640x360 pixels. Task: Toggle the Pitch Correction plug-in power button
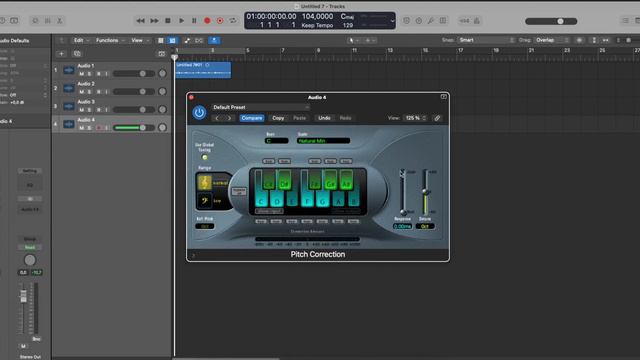(x=199, y=113)
